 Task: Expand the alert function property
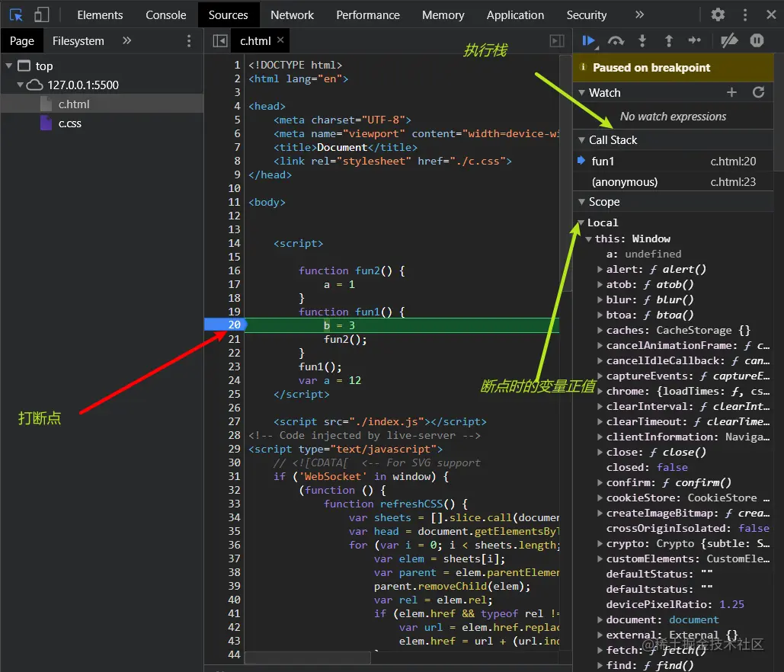tap(600, 269)
